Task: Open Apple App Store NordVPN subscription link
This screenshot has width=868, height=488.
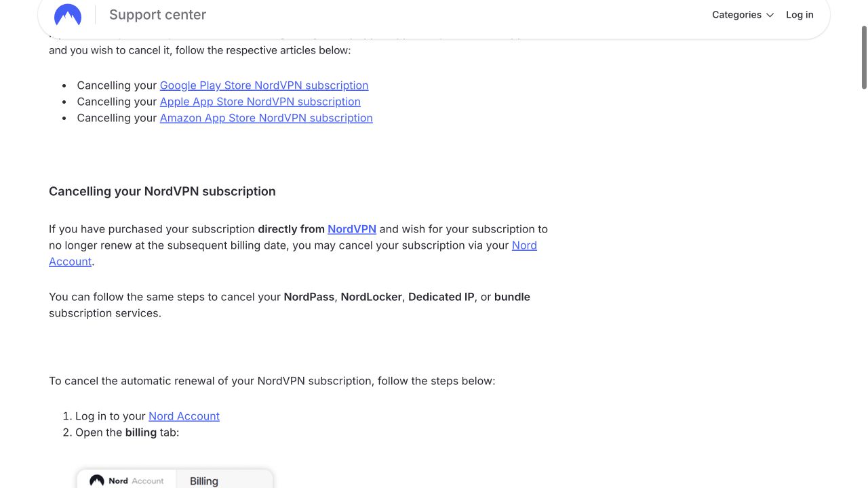Action: pyautogui.click(x=260, y=102)
